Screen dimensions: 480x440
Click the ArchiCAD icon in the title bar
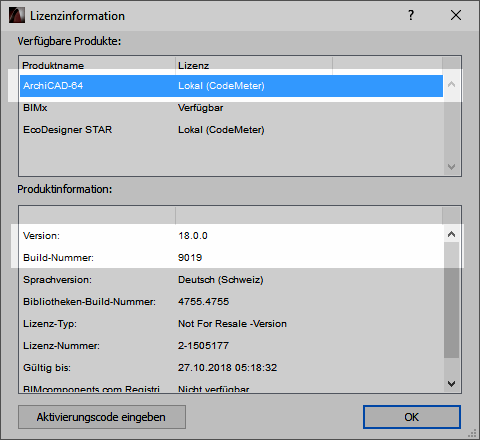click(x=17, y=15)
